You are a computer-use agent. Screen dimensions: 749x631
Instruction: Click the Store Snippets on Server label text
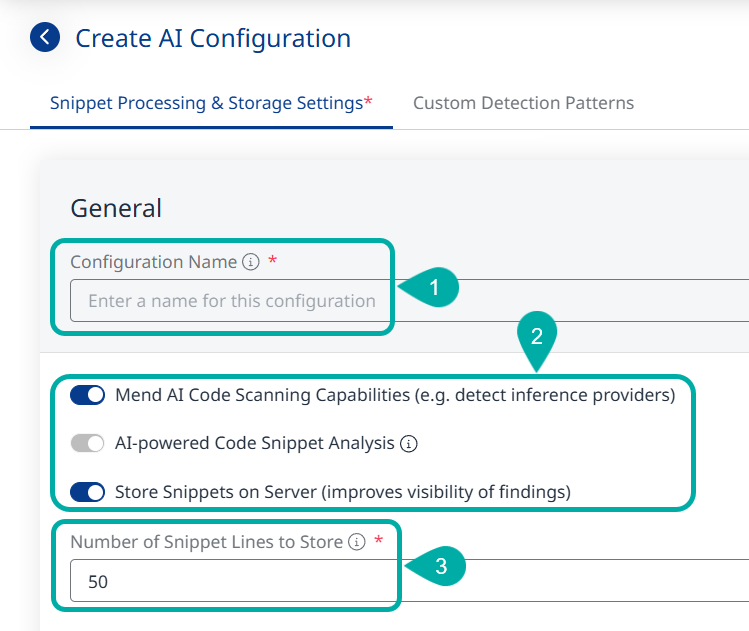tap(342, 491)
